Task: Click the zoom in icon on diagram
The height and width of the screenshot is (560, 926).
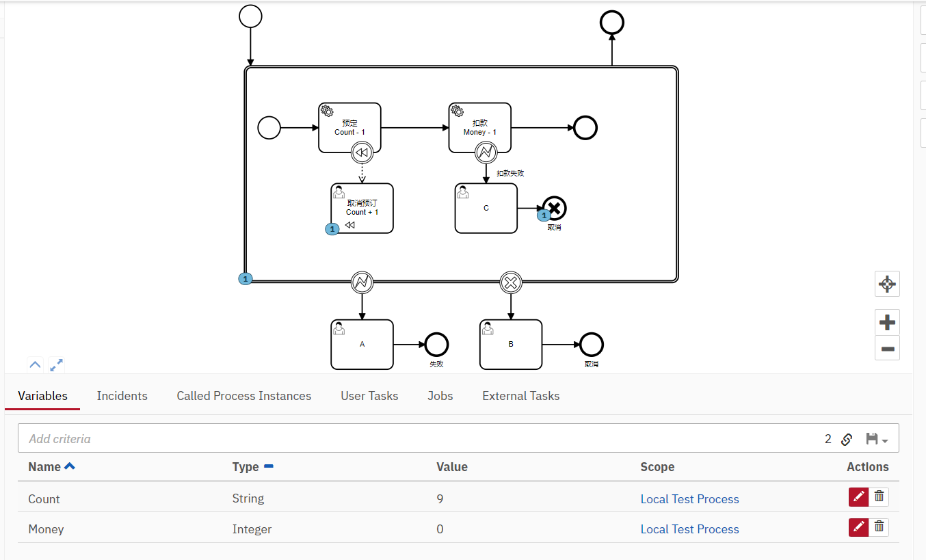Action: (x=887, y=322)
